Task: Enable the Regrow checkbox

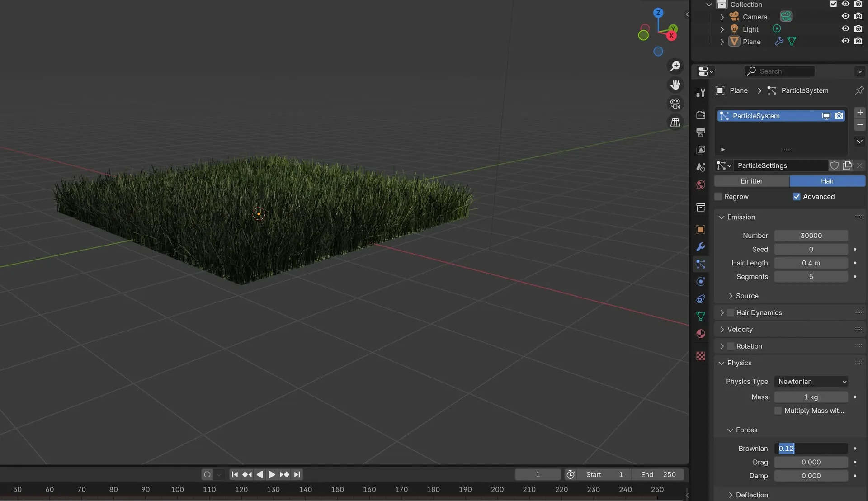Action: point(718,197)
